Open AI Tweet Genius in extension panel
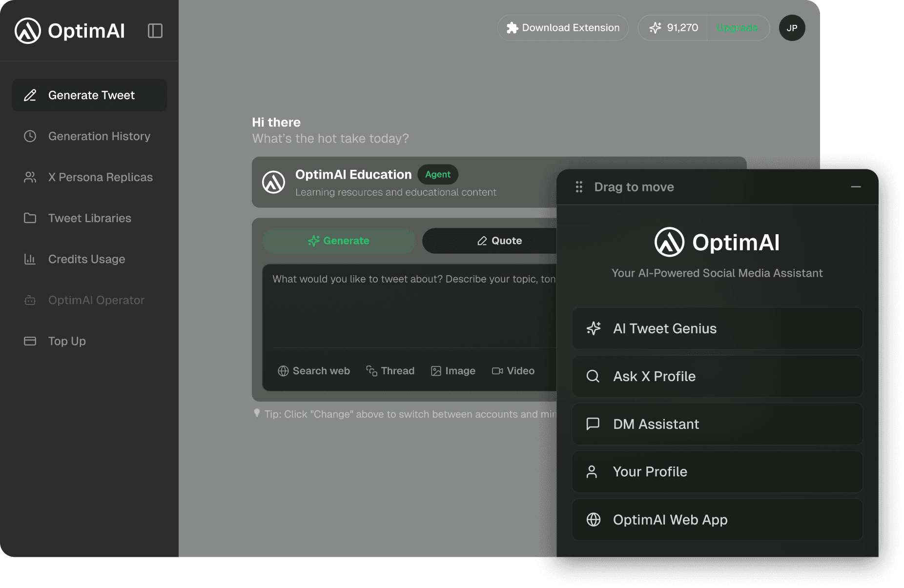This screenshot has height=588, width=904. [x=717, y=328]
